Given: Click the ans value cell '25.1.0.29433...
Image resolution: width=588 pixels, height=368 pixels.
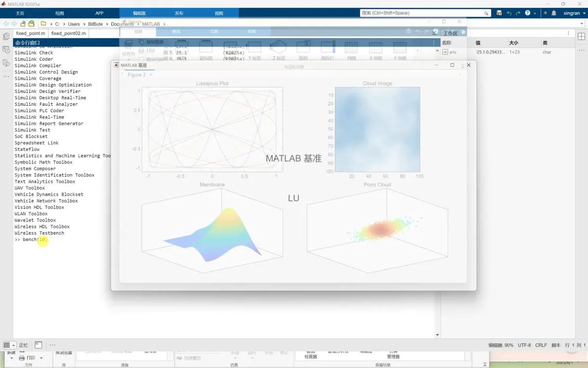Looking at the screenshot, I should (490, 52).
